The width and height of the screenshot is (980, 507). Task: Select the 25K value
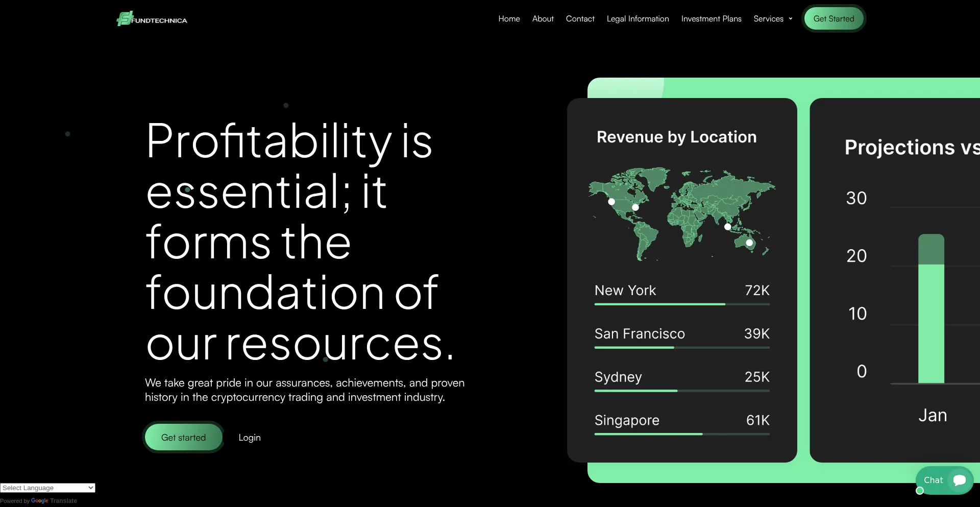(757, 377)
